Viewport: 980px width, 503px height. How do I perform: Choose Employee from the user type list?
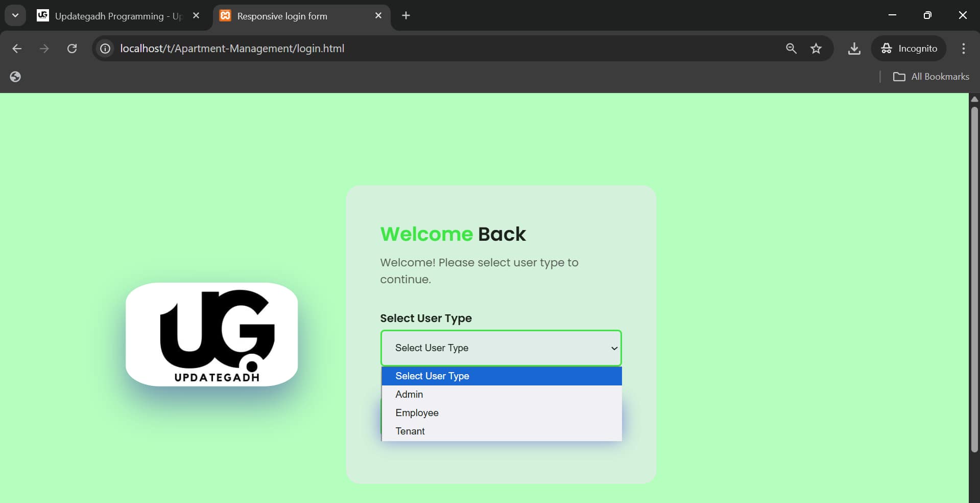tap(417, 413)
